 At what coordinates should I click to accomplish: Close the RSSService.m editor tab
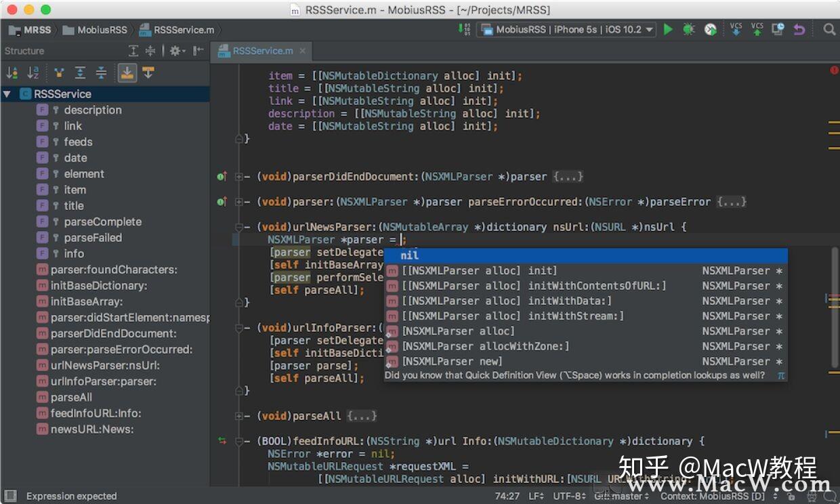pos(302,51)
